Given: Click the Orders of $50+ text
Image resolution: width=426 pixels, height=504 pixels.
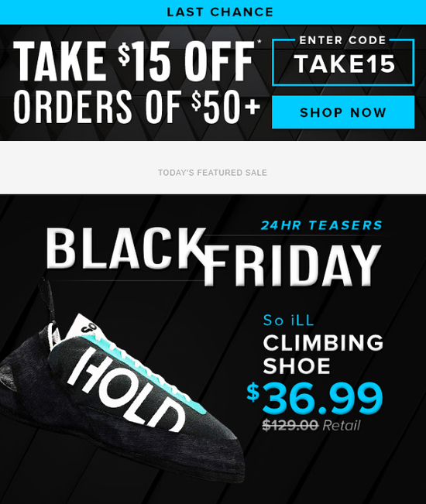Looking at the screenshot, I should tap(136, 107).
